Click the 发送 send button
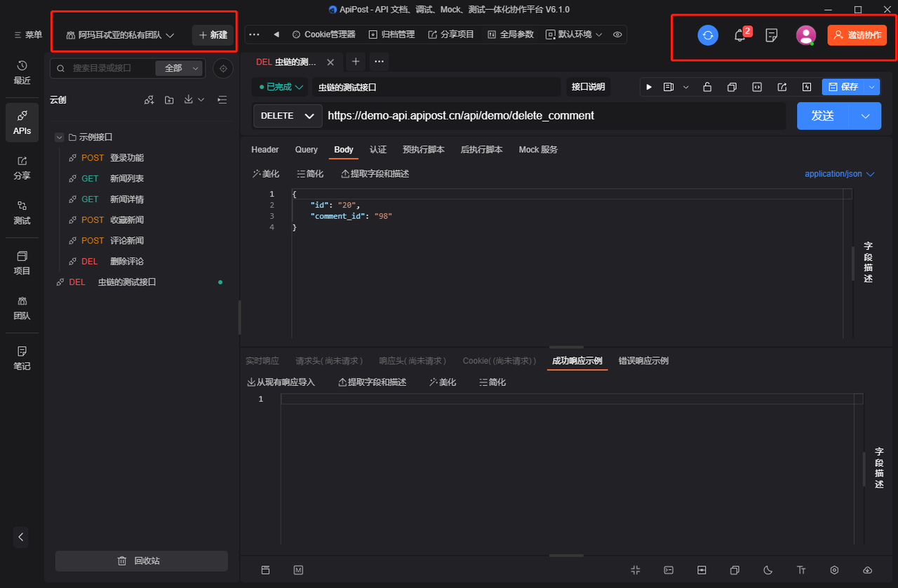Screen dimensions: 898x588 822,116
